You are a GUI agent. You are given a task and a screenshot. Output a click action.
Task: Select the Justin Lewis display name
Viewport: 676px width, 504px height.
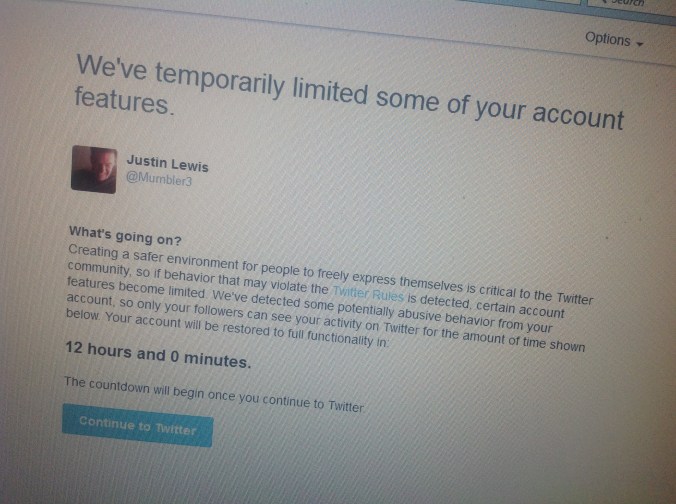click(167, 164)
